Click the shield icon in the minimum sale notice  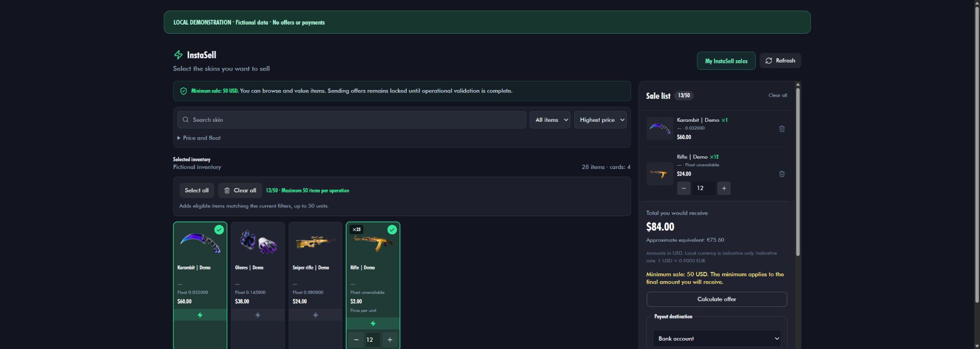pos(183,91)
